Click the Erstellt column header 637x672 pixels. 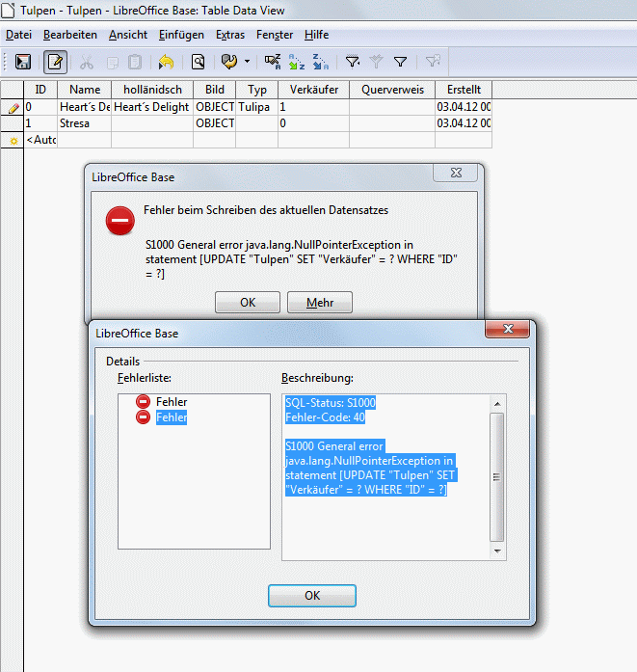pyautogui.click(x=464, y=90)
